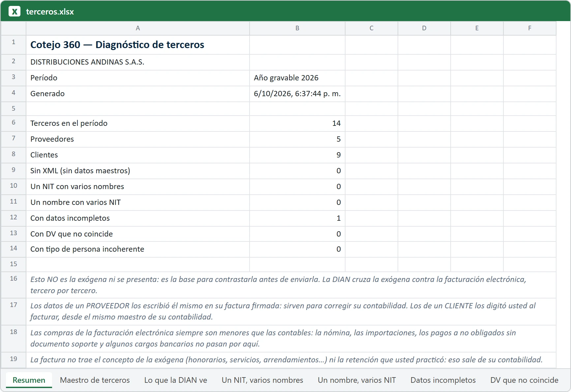Select the DISTRIBUCIONES ANDINAS S.A.S. cell

[x=138, y=62]
